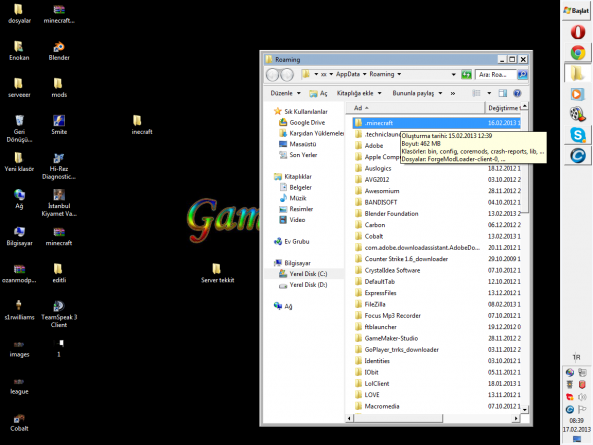Image resolution: width=593 pixels, height=445 pixels.
Task: Open Geri Dönüşüm recycle bin icon
Action: click(x=19, y=129)
